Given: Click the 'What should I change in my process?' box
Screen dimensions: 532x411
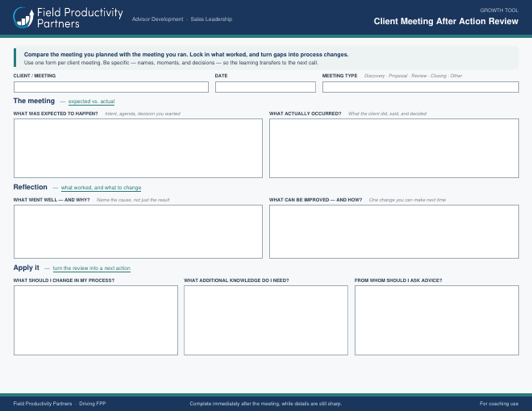Looking at the screenshot, I should 96,320.
